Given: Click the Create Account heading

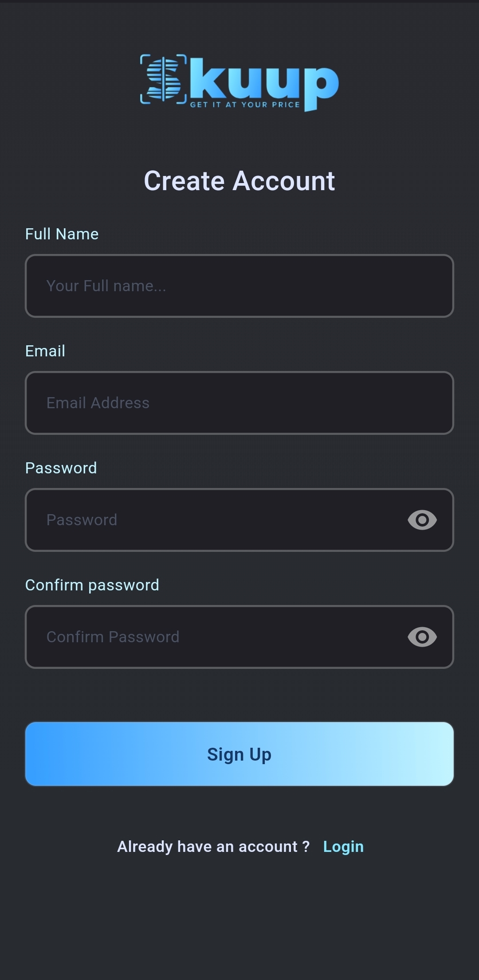Looking at the screenshot, I should click(239, 181).
